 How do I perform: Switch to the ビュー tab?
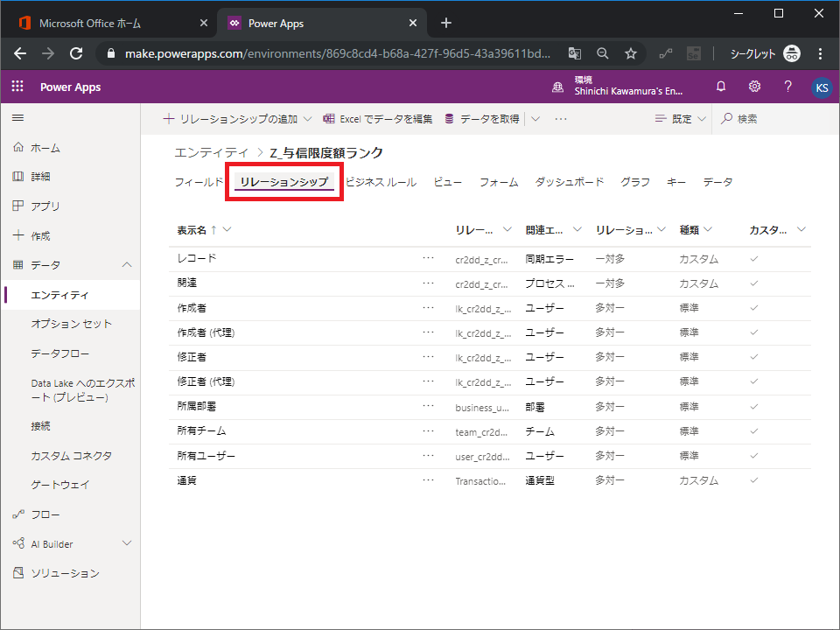(447, 182)
